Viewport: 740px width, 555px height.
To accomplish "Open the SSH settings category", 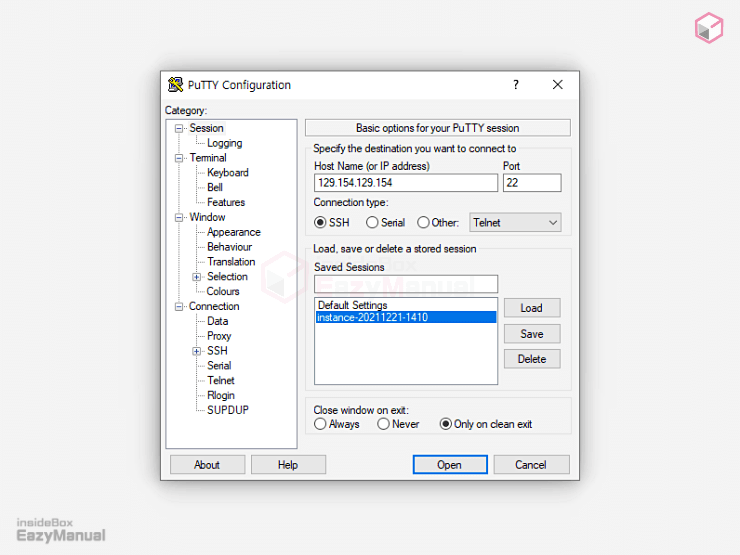I will point(217,351).
